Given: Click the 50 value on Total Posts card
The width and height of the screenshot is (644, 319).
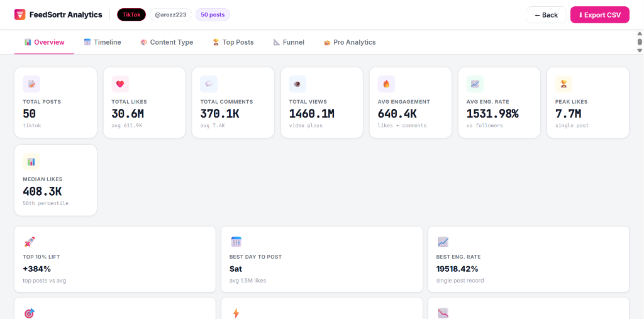Looking at the screenshot, I should coord(29,114).
